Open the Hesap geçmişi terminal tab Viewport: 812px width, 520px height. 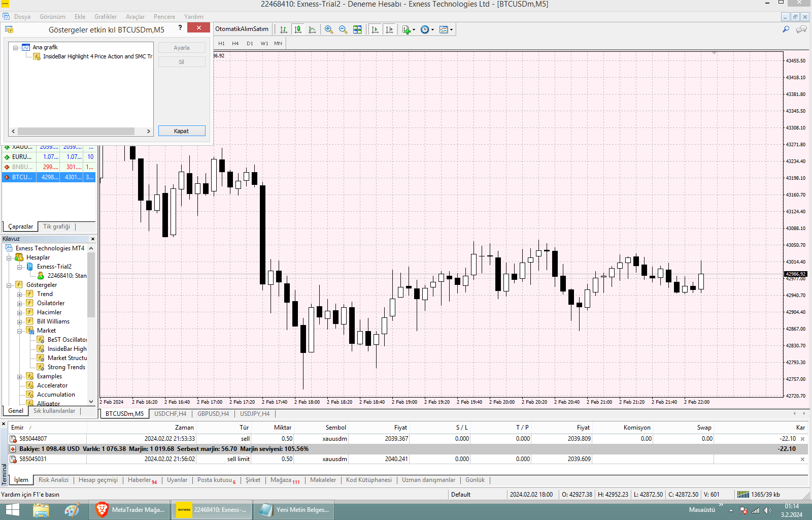[x=98, y=480]
